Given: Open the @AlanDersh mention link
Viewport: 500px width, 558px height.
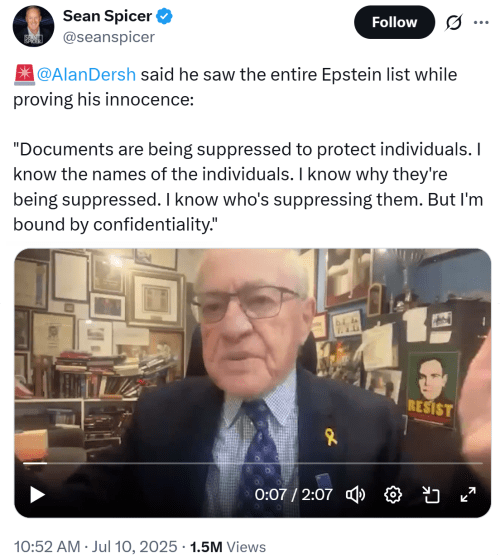Looking at the screenshot, I should (86, 75).
